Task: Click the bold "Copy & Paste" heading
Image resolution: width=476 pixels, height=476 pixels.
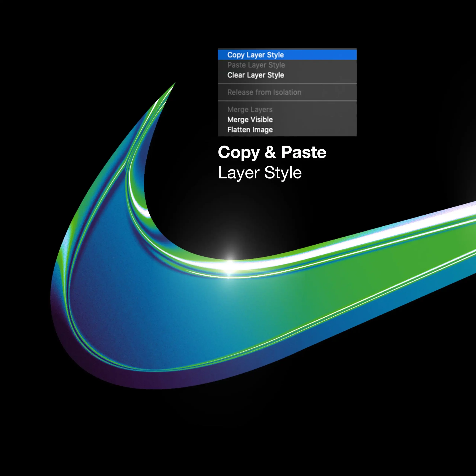Action: pos(272,153)
